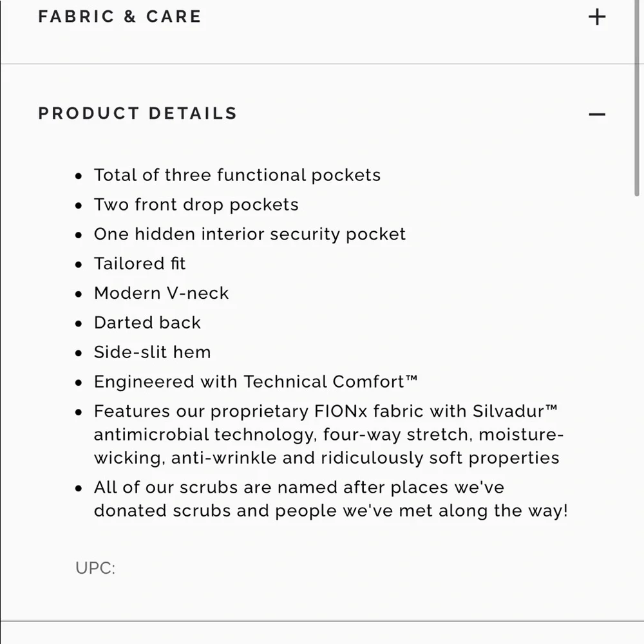644x644 pixels.
Task: Click the vertical scrollbar thumb
Action: [638, 97]
